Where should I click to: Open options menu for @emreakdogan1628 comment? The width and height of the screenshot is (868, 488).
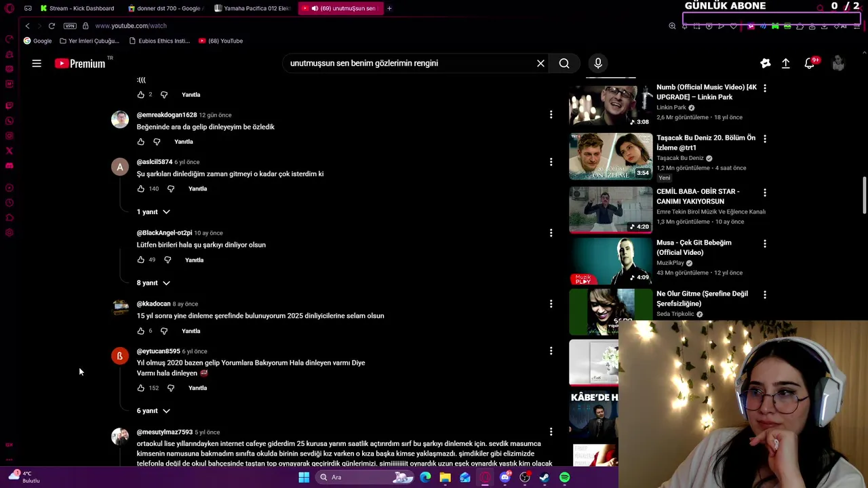tap(551, 115)
